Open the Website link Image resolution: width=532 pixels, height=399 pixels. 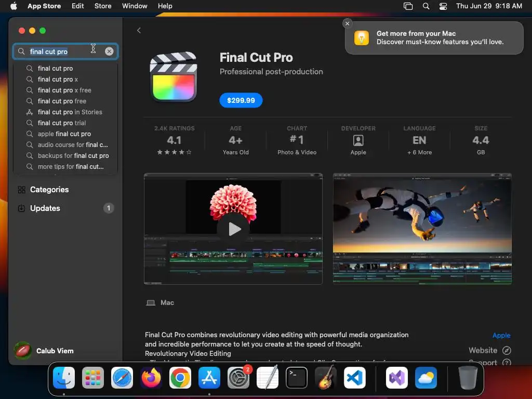click(489, 351)
